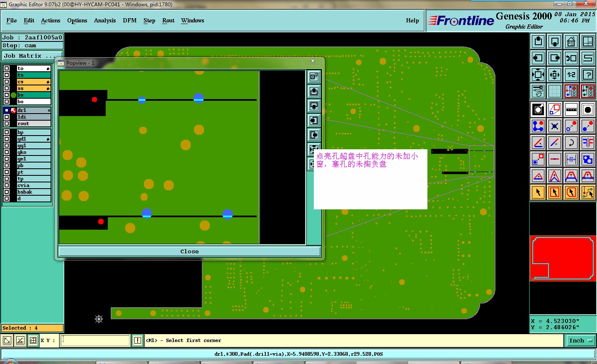Viewport: 597px width, 364px height.
Task: Click the home view house icon
Action: [x=571, y=41]
